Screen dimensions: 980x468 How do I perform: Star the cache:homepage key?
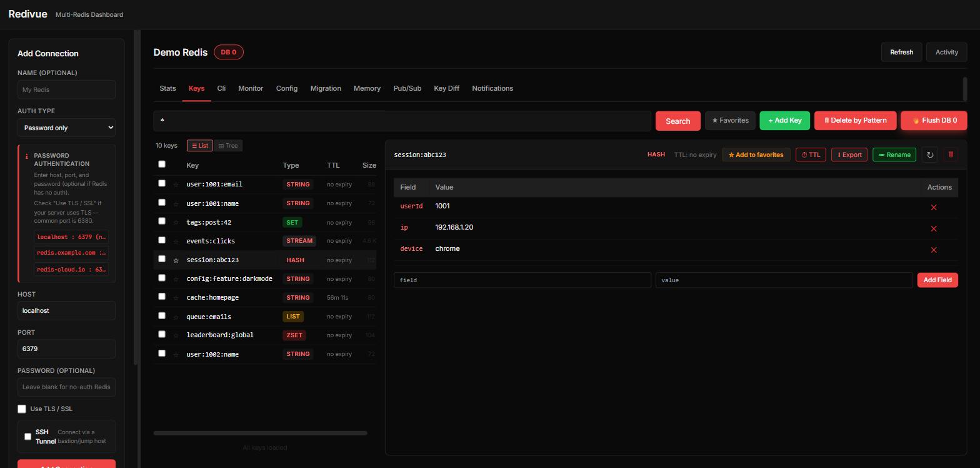point(176,298)
